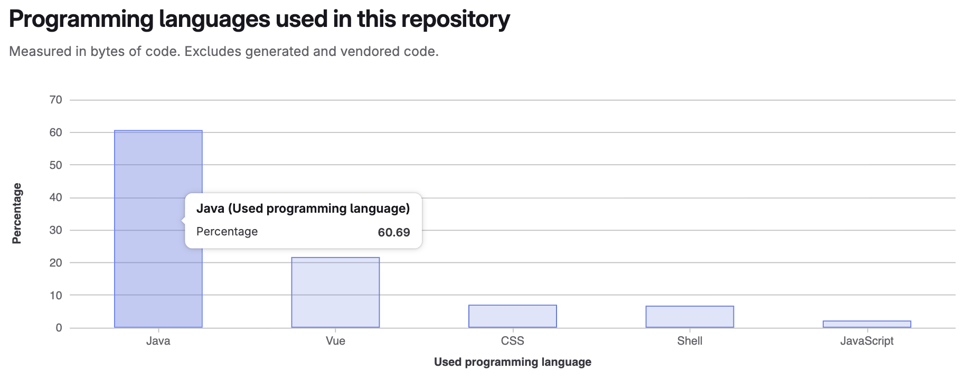Click the 10 tick on the y-axis
This screenshot has width=980, height=379.
55,296
